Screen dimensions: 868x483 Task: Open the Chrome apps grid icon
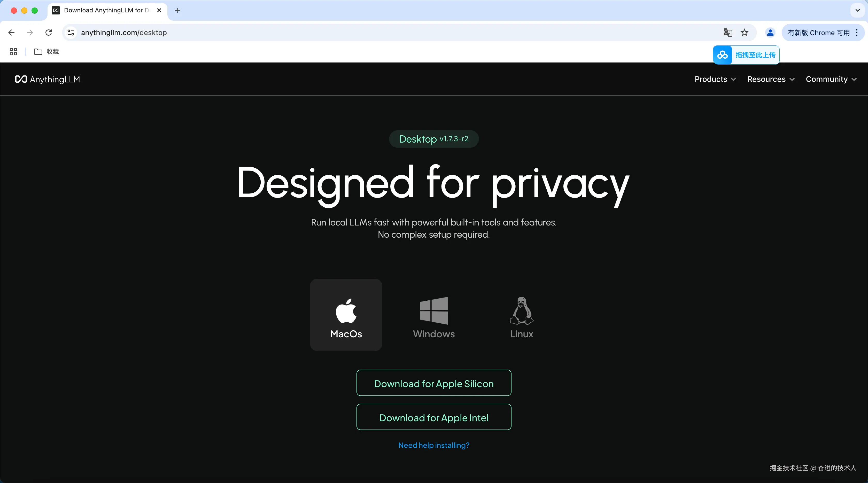click(13, 52)
